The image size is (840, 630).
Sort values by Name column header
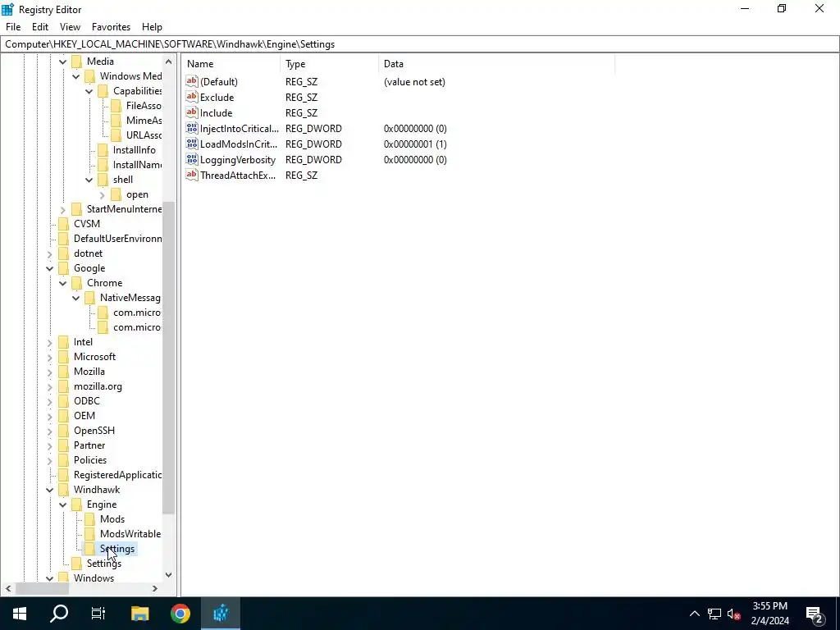231,64
